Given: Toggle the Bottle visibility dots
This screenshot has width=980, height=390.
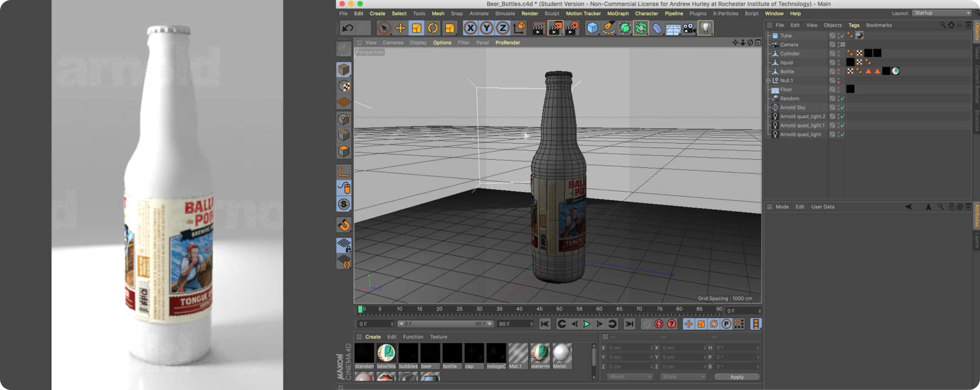Looking at the screenshot, I should point(839,72).
